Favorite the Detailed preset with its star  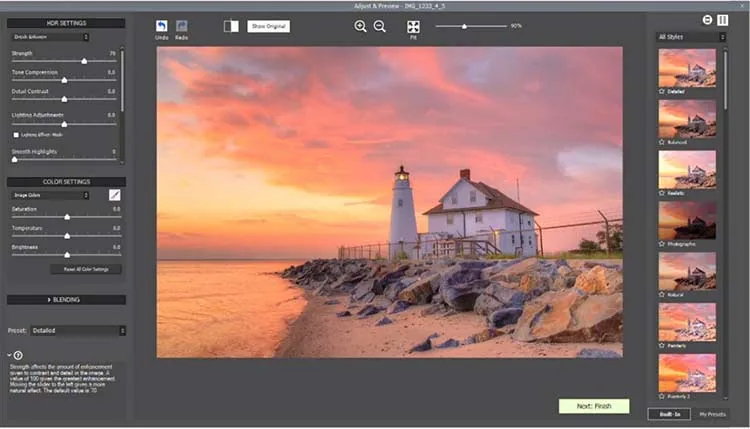pos(662,91)
